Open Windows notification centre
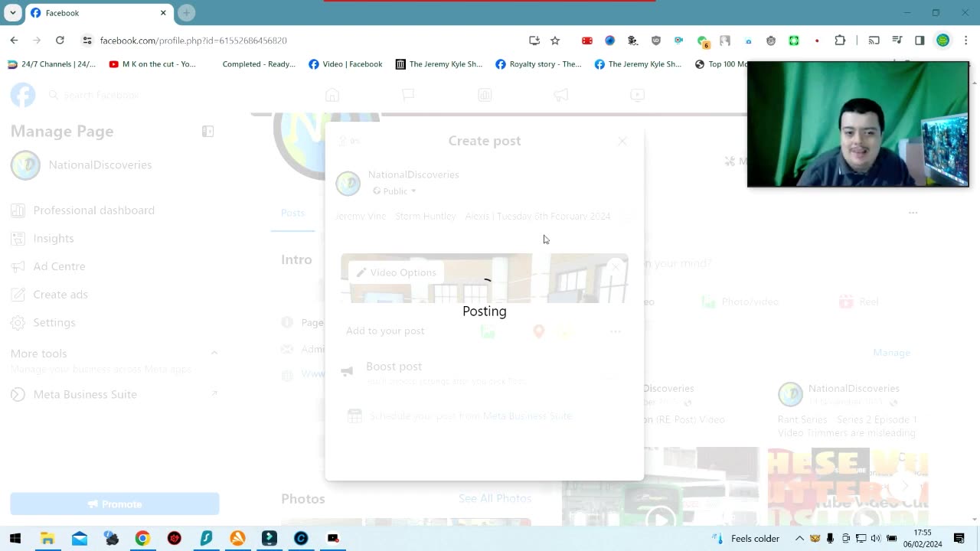Image resolution: width=980 pixels, height=551 pixels. tap(959, 539)
